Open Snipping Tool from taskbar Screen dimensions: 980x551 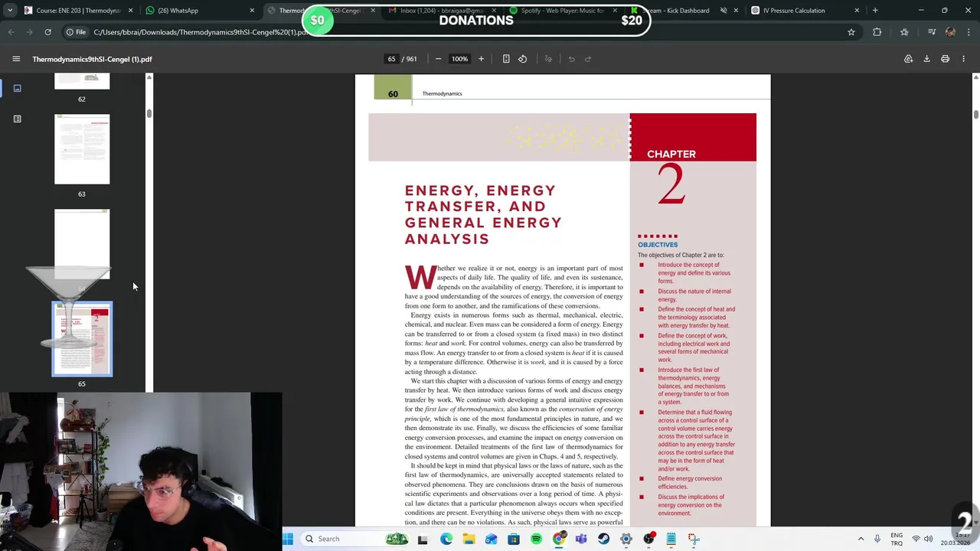point(694,539)
